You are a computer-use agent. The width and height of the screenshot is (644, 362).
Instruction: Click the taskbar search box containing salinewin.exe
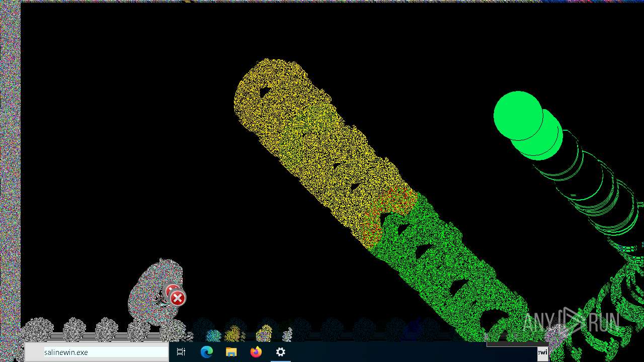(96, 352)
